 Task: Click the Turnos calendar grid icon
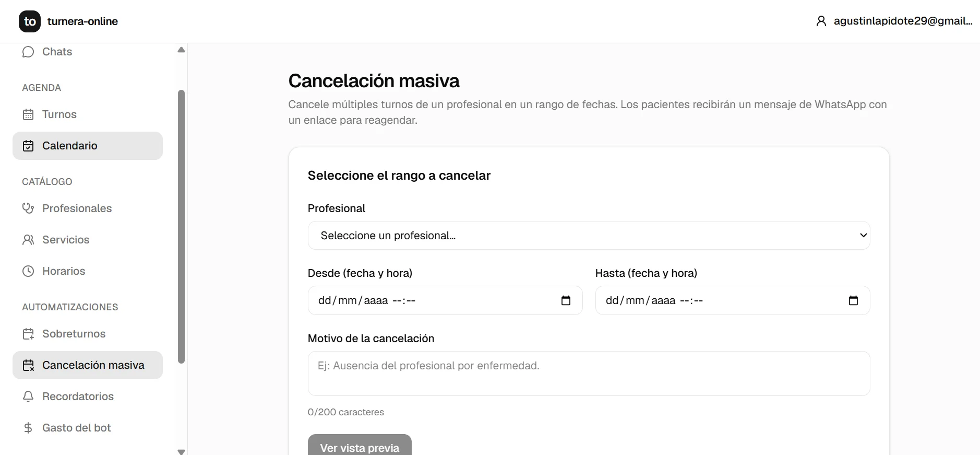(x=28, y=114)
